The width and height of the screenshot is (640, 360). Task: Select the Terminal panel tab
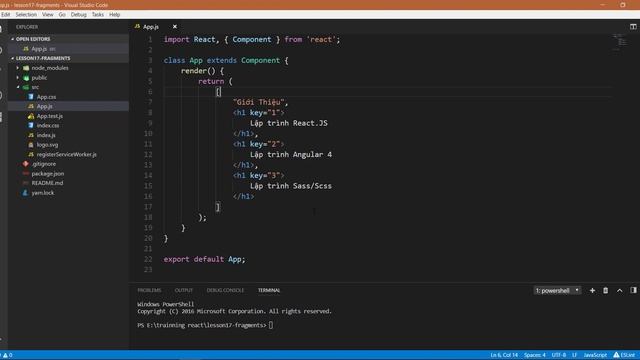(x=269, y=290)
